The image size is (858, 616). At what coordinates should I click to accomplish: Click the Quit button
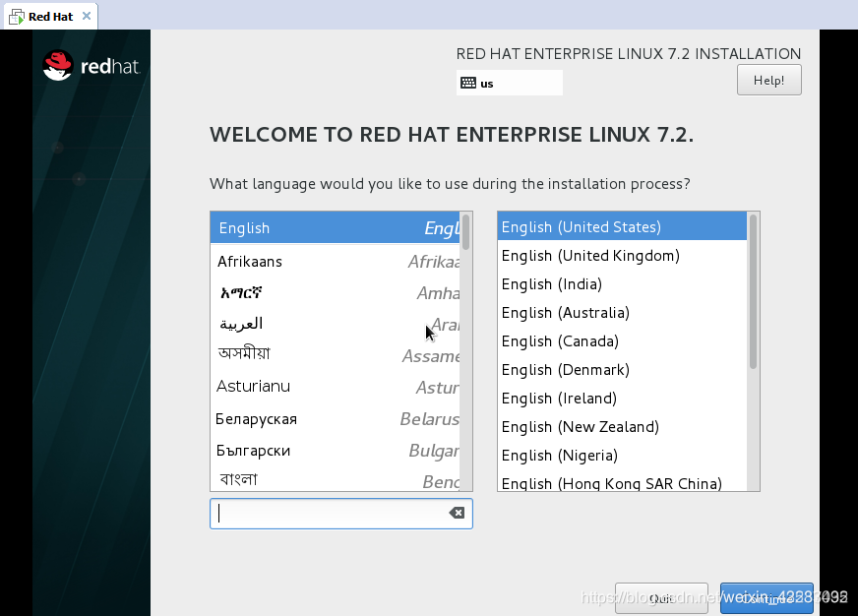[661, 598]
